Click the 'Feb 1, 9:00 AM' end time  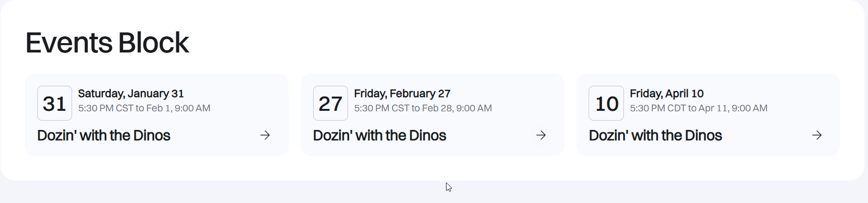(178, 108)
